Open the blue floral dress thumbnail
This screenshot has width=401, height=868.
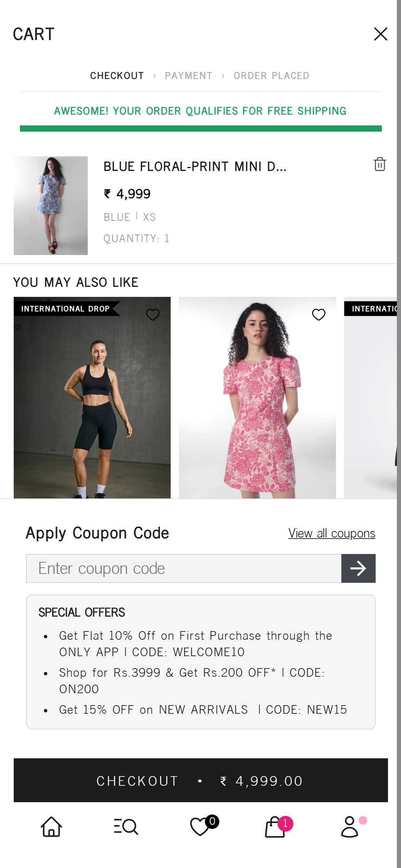point(51,205)
